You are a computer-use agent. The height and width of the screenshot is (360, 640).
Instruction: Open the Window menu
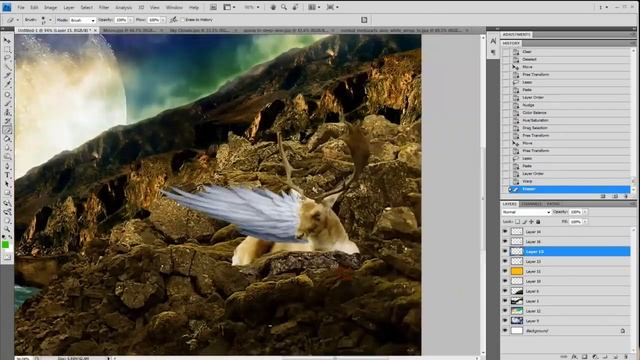(x=174, y=7)
